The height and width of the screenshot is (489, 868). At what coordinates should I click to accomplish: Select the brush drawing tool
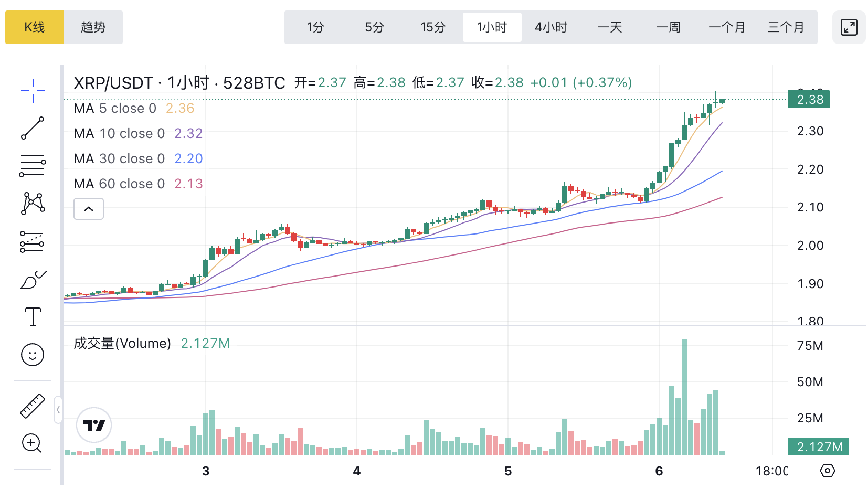click(33, 279)
